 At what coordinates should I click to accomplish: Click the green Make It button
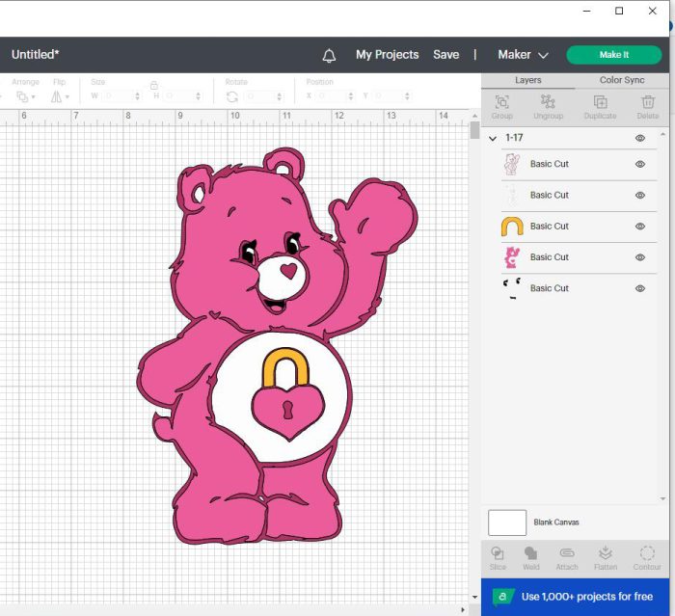point(614,55)
